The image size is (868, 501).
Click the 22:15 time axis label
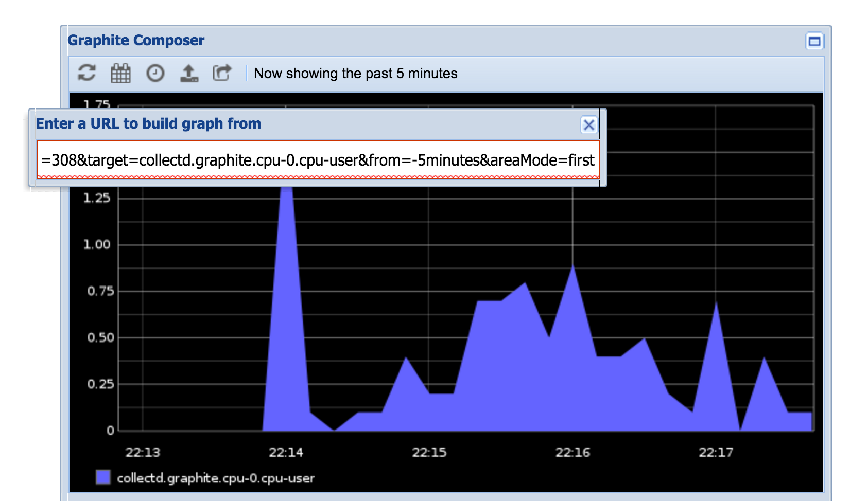429,452
